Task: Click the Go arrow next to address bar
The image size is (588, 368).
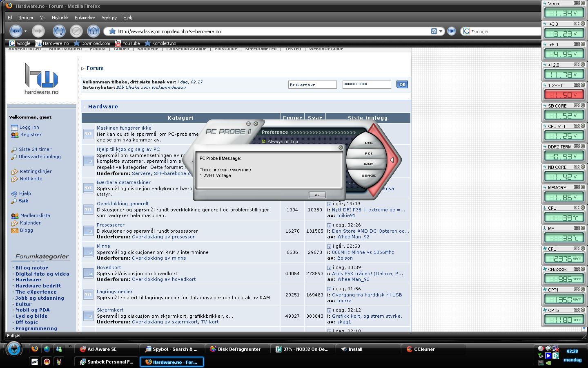Action: pos(451,31)
